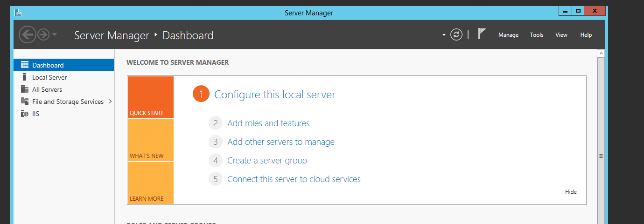Viewport: 644px width, 224px height.
Task: Open the Help menu
Action: pyautogui.click(x=586, y=35)
